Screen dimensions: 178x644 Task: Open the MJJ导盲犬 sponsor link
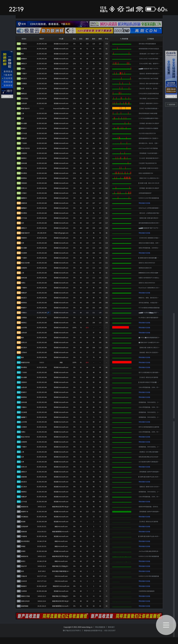pos(149,317)
